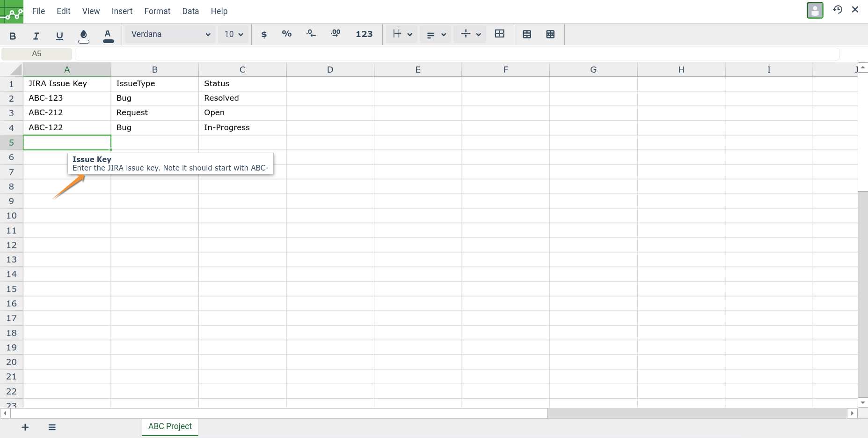Switch to the ABC Project sheet tab

pos(170,427)
